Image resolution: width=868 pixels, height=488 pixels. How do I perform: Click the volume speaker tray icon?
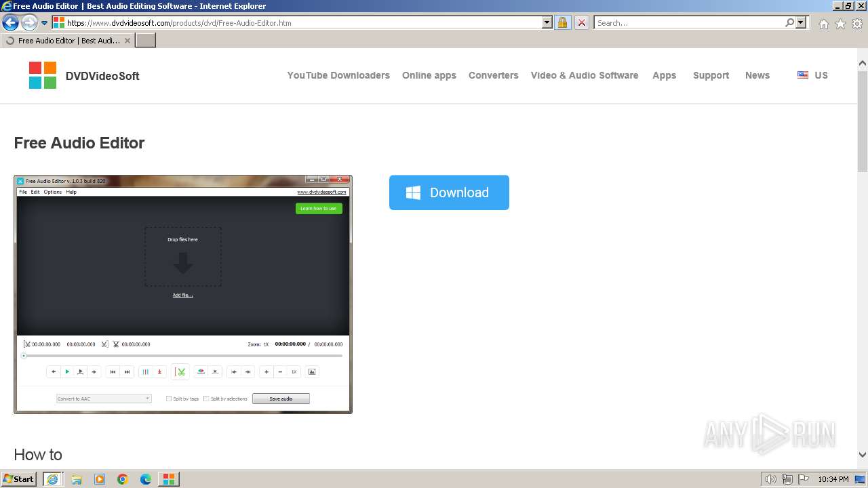click(771, 479)
